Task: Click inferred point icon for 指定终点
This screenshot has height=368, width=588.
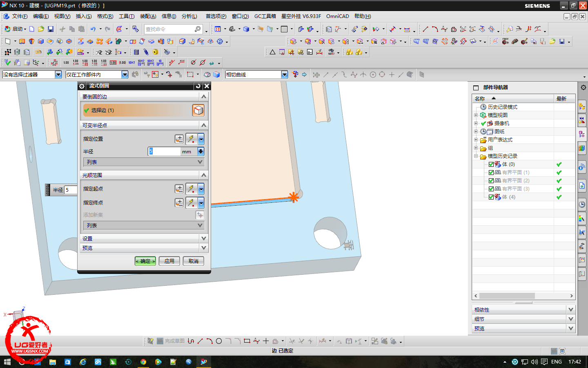Action: pyautogui.click(x=191, y=203)
